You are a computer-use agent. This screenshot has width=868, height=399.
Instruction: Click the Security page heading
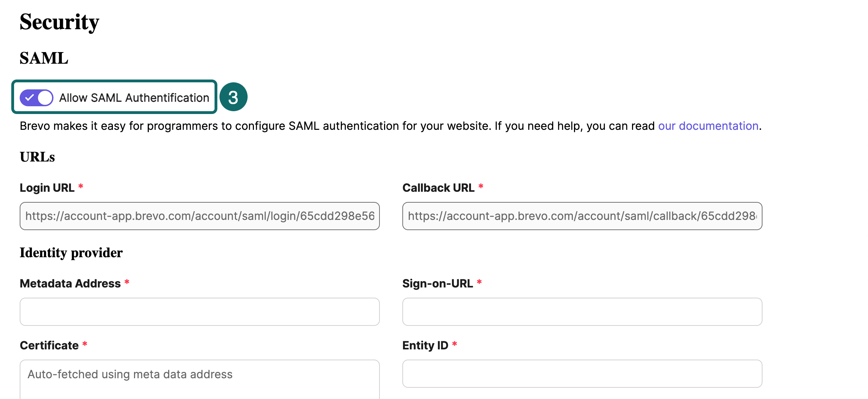tap(59, 22)
